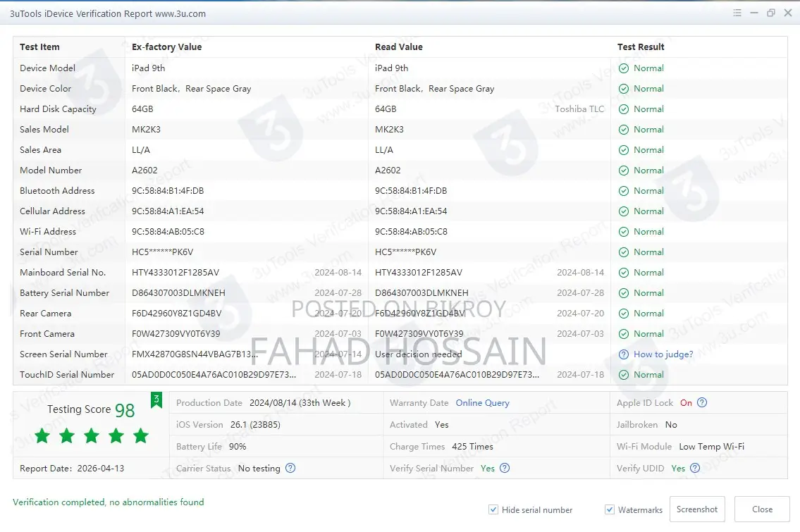Toggle the Watermarks checkbox
This screenshot has width=800, height=532.
tap(610, 509)
